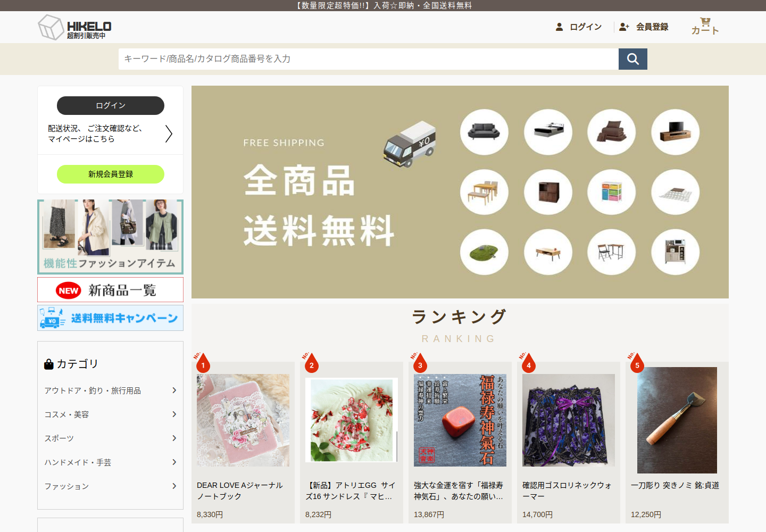Select the dark cabinet circle icon
Viewport: 766px width, 532px height.
coord(548,192)
